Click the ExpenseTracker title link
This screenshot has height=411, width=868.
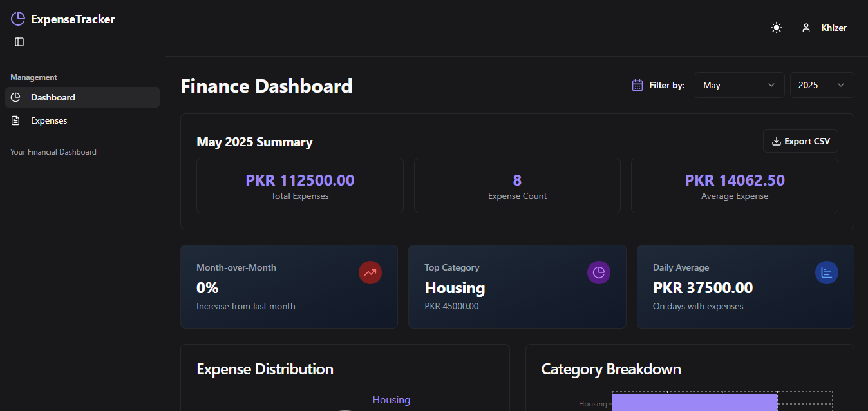click(73, 19)
